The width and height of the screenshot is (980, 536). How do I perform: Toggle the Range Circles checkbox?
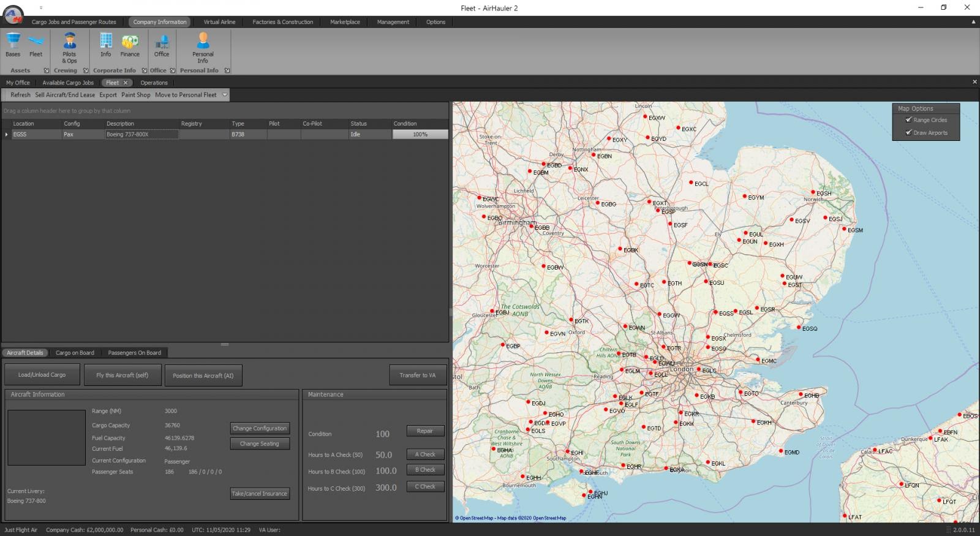pos(908,120)
